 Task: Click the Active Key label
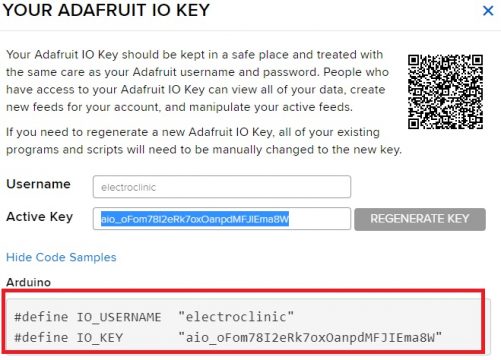39,217
